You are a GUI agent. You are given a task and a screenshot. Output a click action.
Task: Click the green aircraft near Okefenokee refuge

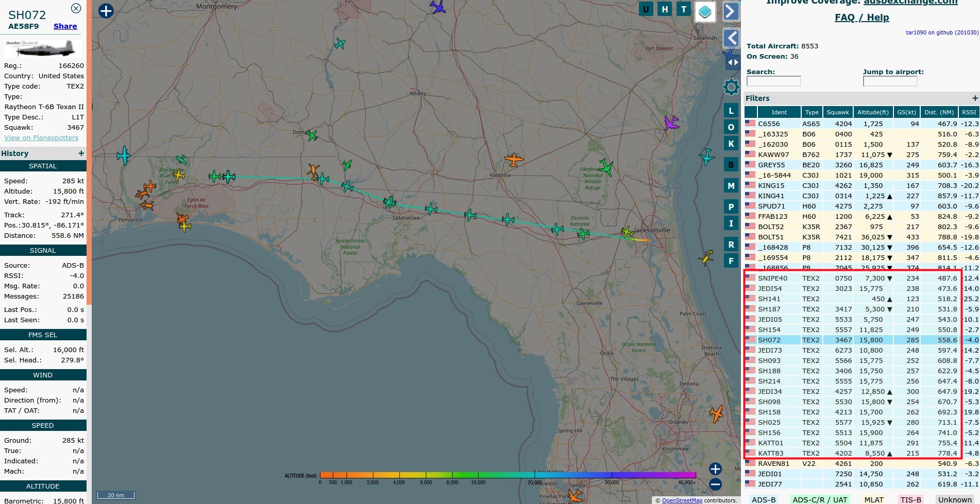[x=606, y=168]
